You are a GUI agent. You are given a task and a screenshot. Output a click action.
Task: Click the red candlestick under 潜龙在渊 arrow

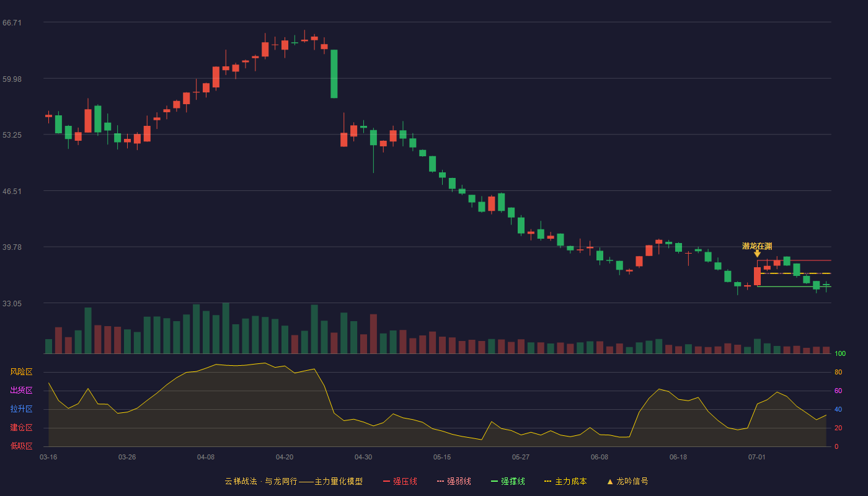click(x=757, y=277)
